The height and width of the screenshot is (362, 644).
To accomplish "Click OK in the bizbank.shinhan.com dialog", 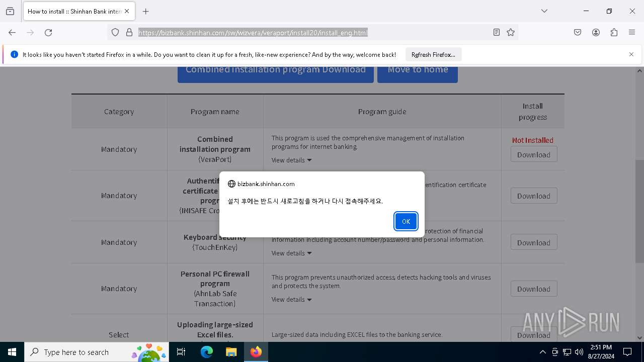I will click(406, 221).
